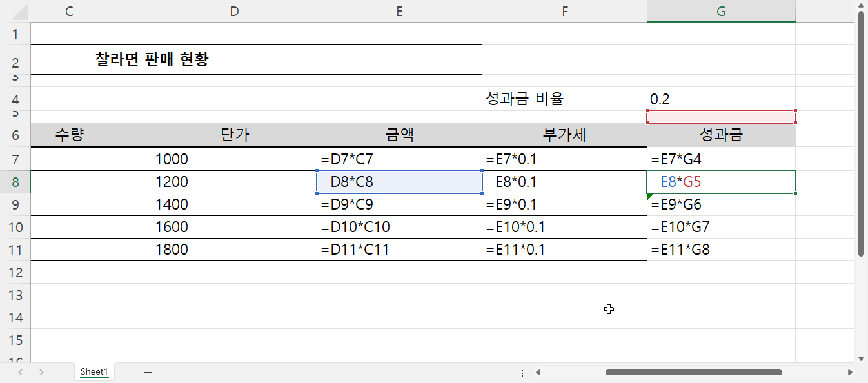Image resolution: width=868 pixels, height=383 pixels.
Task: Select row 14 header
Action: [15, 317]
